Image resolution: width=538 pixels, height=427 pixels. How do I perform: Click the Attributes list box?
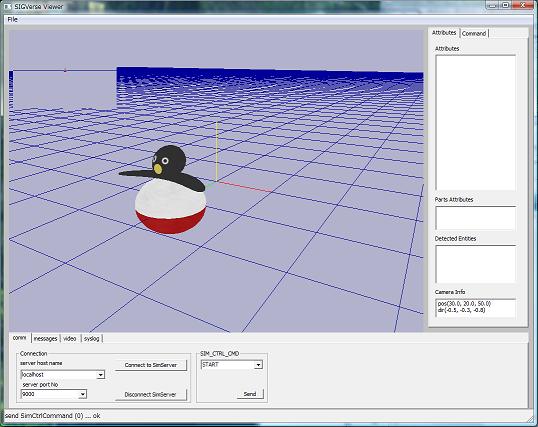pyautogui.click(x=476, y=123)
